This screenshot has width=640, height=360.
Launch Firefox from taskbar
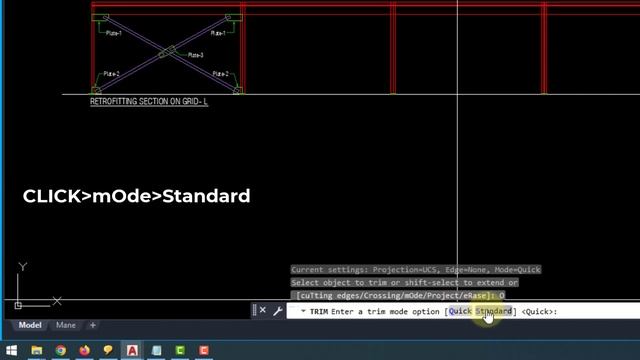(x=84, y=350)
